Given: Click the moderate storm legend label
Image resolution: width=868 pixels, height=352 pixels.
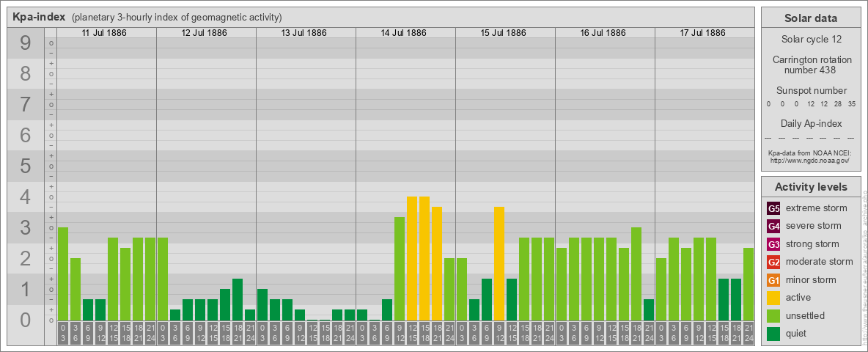Looking at the screenshot, I should pyautogui.click(x=820, y=262).
